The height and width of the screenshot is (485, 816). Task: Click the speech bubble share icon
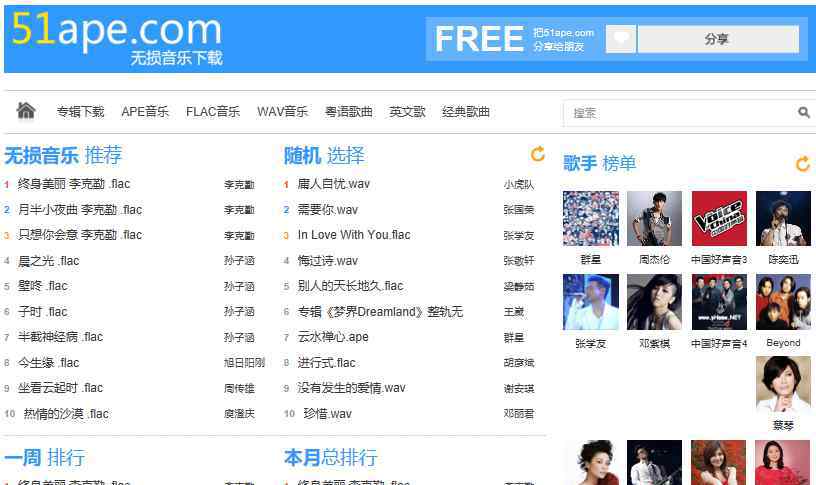(621, 39)
